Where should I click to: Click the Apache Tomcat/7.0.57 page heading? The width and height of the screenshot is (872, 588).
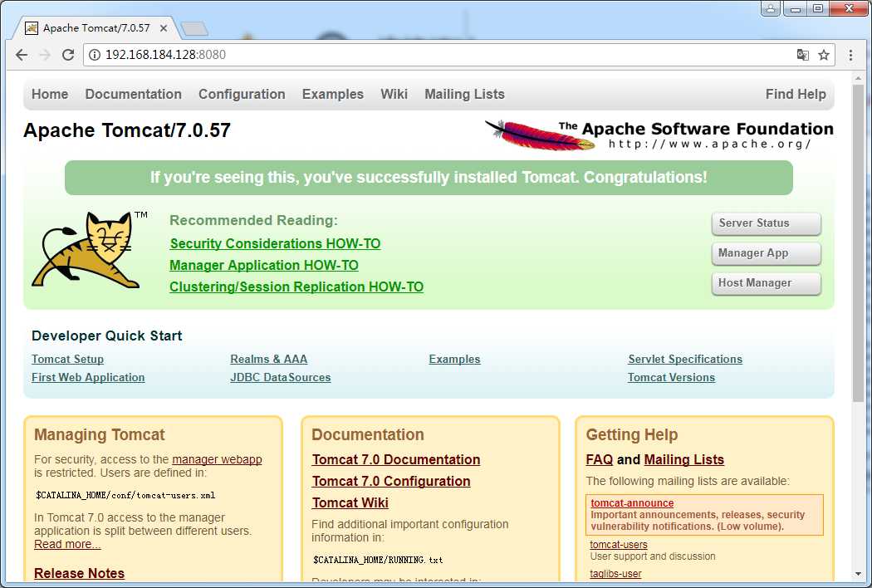click(x=127, y=130)
